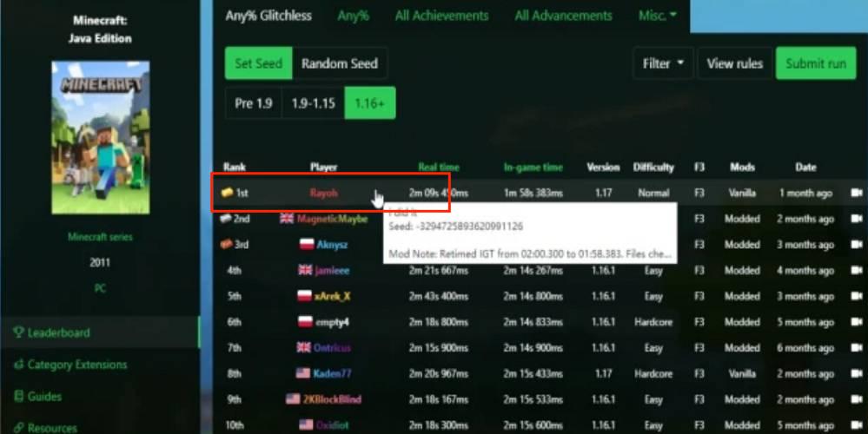Open video icon for MagneticMaybe's run
Screen dimensions: 868x434
click(857, 219)
